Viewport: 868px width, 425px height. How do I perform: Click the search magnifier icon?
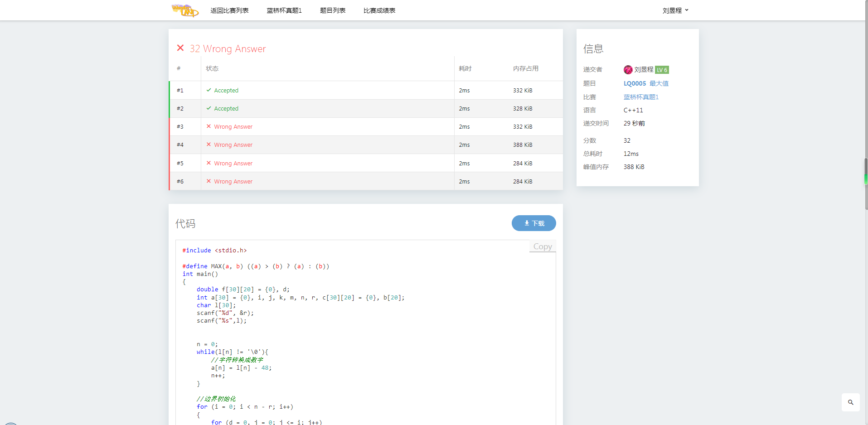pyautogui.click(x=850, y=402)
